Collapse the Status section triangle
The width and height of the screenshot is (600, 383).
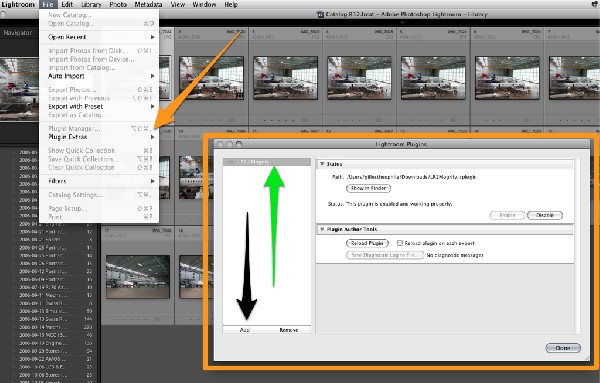(322, 164)
